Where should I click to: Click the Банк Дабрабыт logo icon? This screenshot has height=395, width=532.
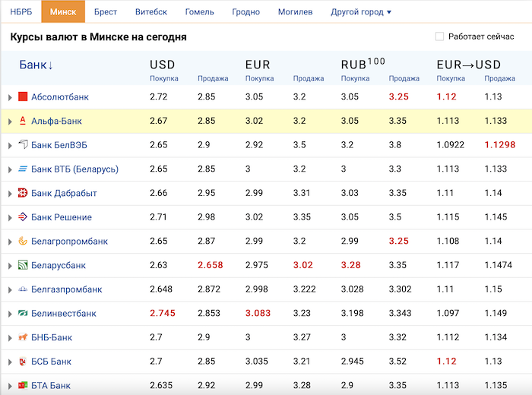tap(23, 193)
